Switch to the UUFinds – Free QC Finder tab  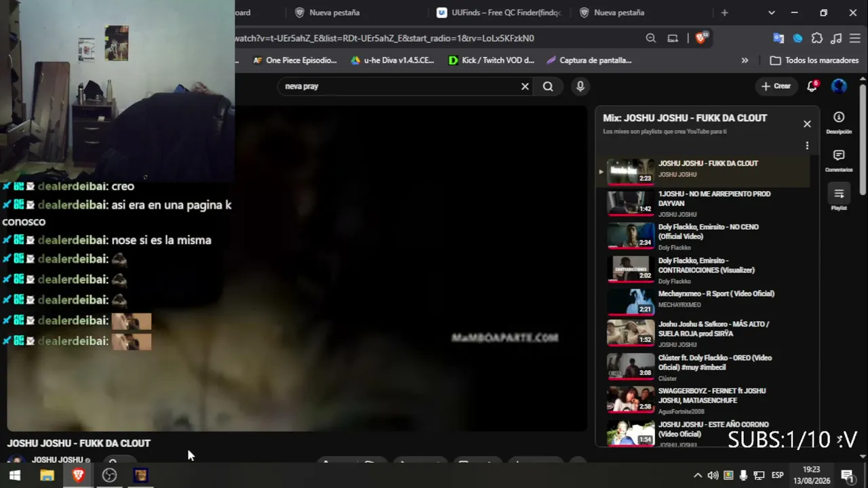(x=500, y=12)
